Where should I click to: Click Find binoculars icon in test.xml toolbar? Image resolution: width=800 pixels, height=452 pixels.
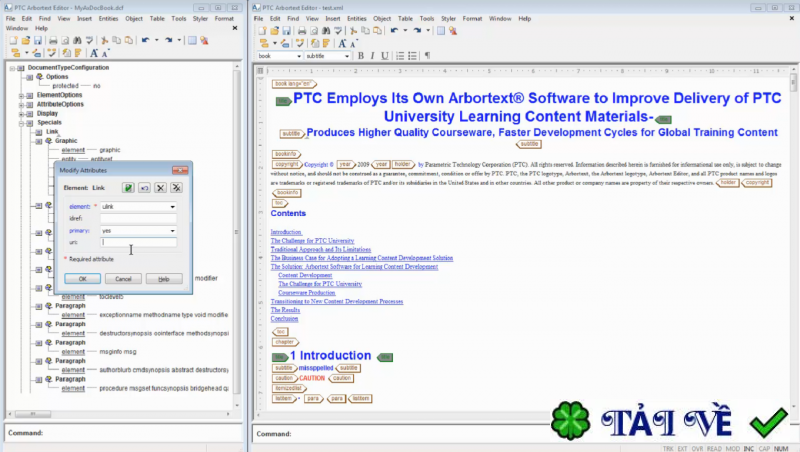click(x=326, y=31)
